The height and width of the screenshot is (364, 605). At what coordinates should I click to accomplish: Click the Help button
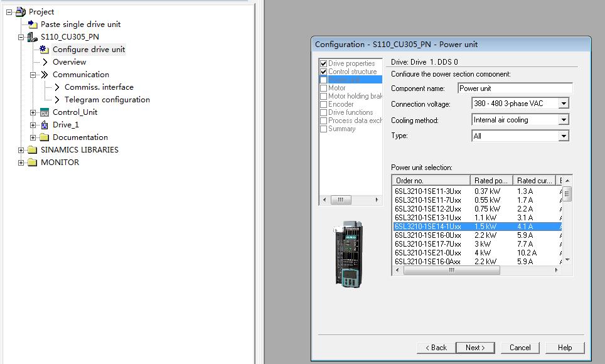point(565,348)
